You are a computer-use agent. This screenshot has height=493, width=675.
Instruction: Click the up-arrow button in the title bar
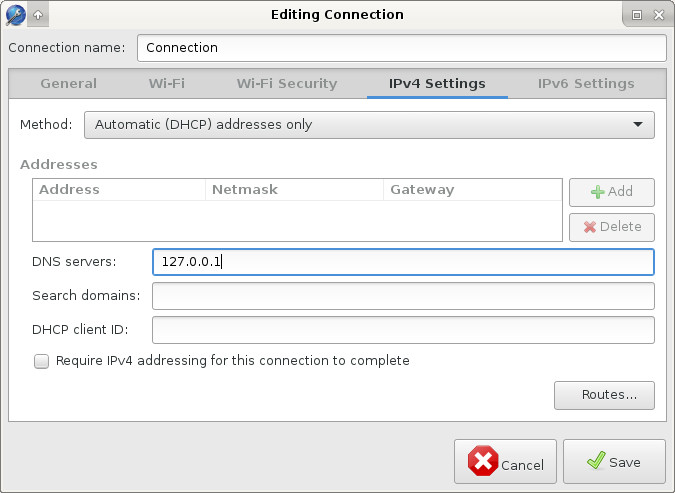click(38, 15)
